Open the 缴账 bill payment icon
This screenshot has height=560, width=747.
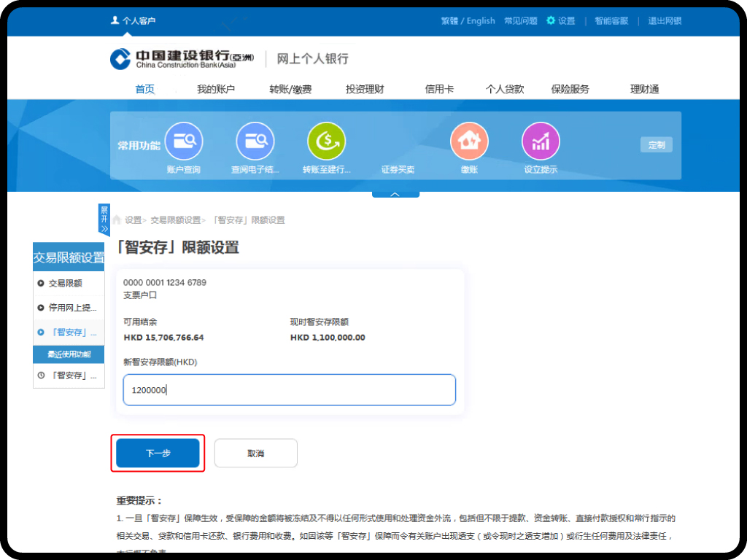pyautogui.click(x=469, y=141)
